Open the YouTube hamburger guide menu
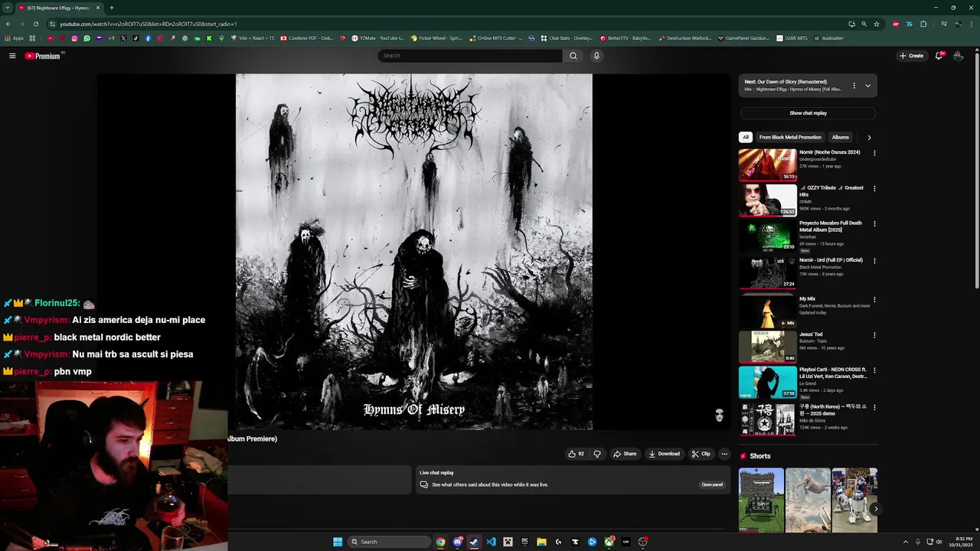The width and height of the screenshot is (980, 551). click(12, 56)
